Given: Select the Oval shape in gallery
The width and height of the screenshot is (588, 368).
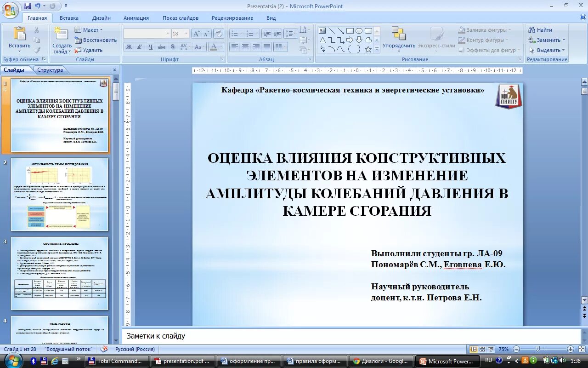Looking at the screenshot, I should 359,31.
